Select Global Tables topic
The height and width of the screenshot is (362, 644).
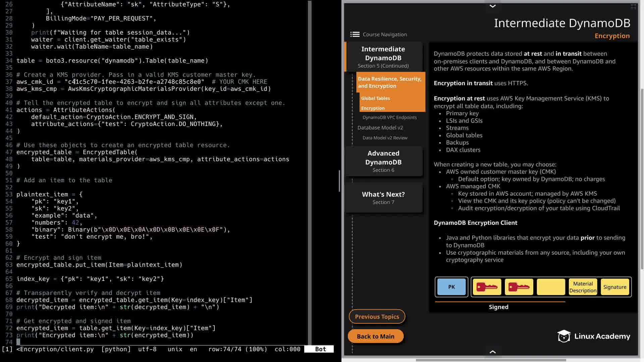click(x=375, y=98)
